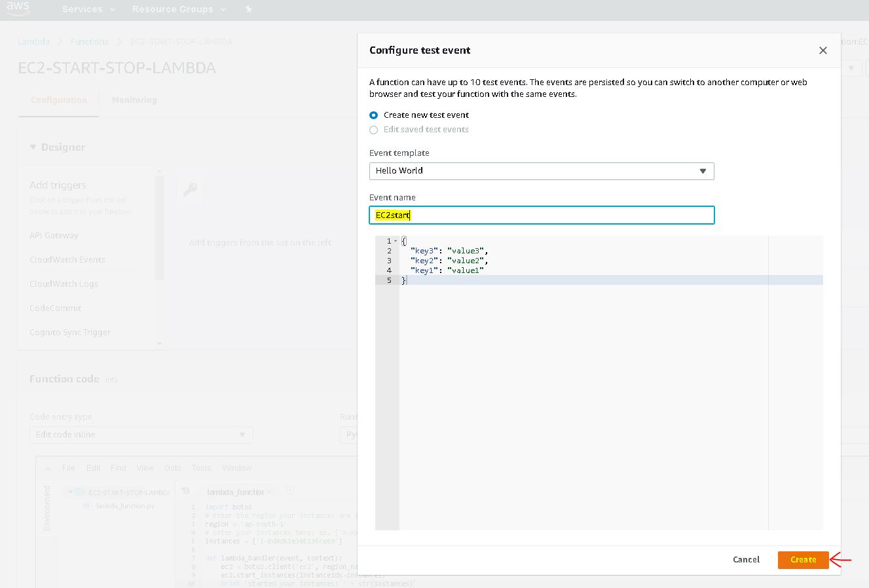Image resolution: width=869 pixels, height=588 pixels.
Task: Click the EC2-START-STOP-LAMBDA folder icon in file tree
Action: click(79, 492)
